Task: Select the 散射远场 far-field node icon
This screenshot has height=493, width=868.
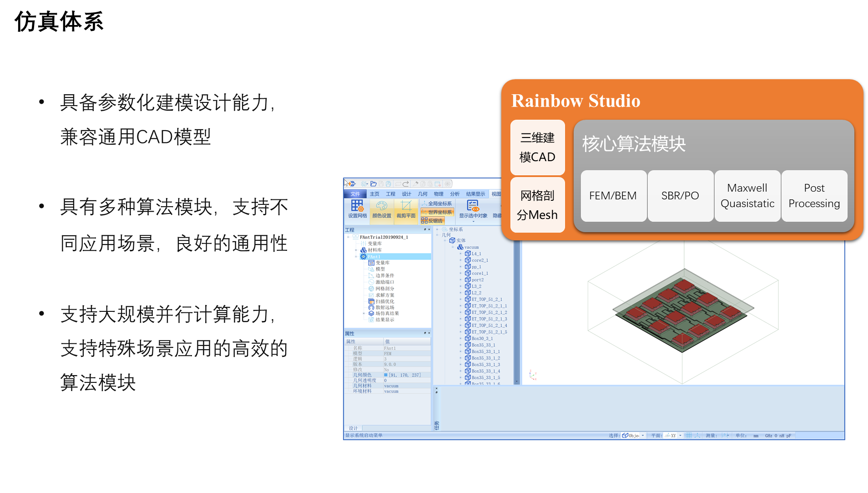Action: click(x=371, y=308)
